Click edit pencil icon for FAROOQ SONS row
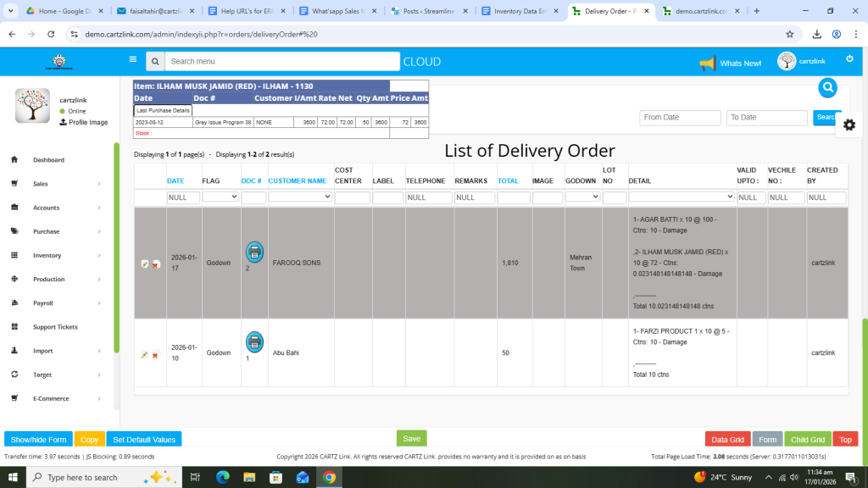 (x=145, y=263)
